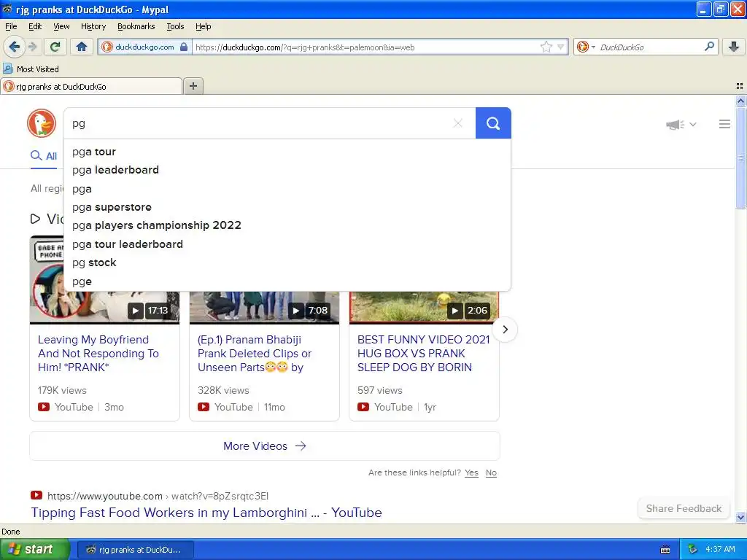Select the All results tab
The image size is (747, 560).
point(43,156)
